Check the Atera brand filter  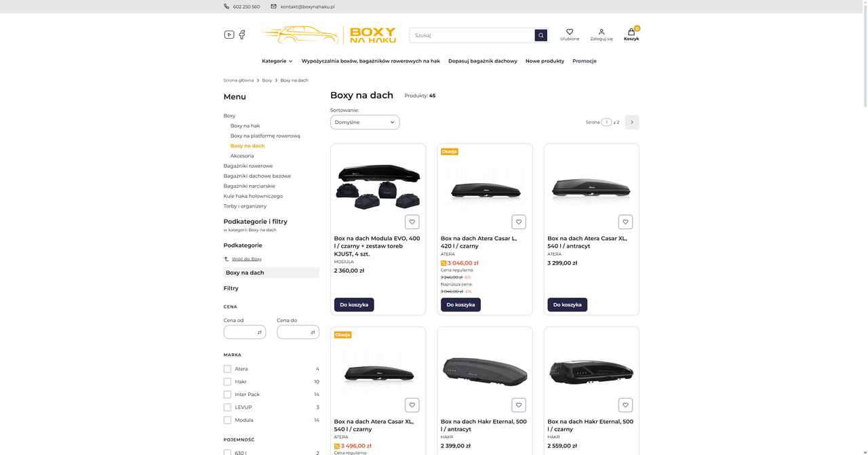(x=227, y=369)
